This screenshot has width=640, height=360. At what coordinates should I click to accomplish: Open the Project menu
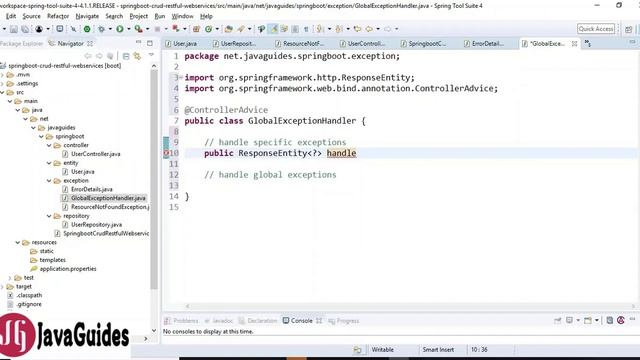pyautogui.click(x=139, y=16)
